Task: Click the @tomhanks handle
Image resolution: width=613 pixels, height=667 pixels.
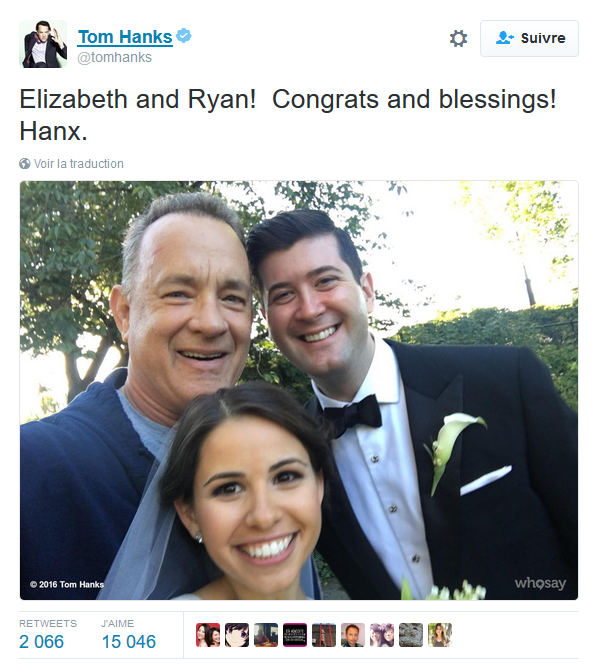Action: pyautogui.click(x=115, y=58)
